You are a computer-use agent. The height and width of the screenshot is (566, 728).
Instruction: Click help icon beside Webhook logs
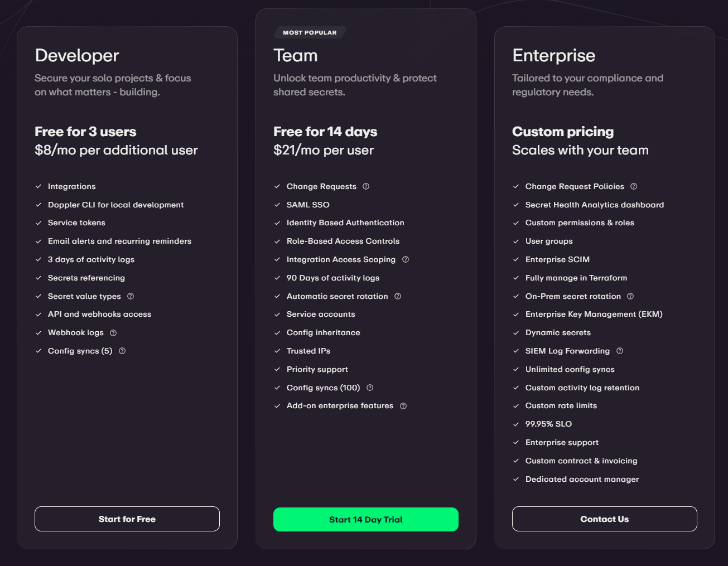(113, 333)
